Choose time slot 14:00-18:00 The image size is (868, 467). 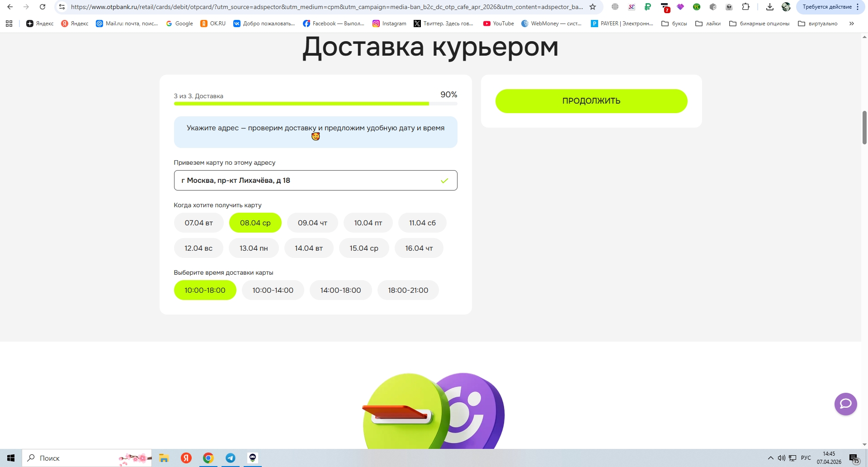click(340, 290)
